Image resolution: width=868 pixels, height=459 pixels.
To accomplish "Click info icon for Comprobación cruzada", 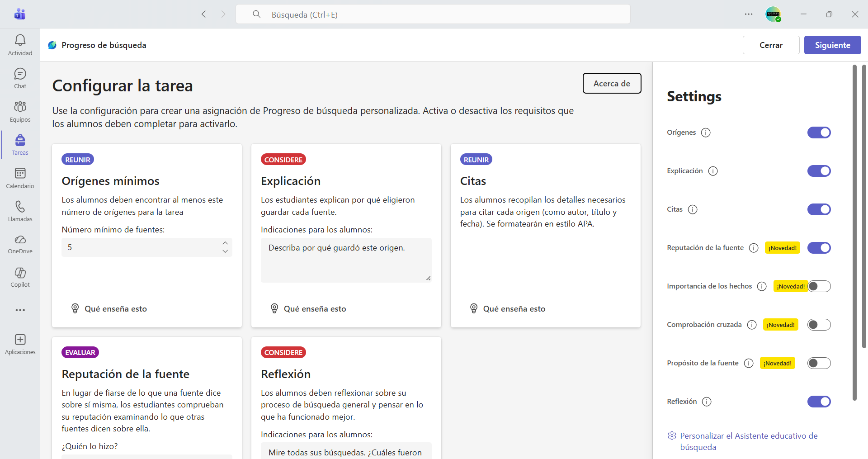I will click(752, 325).
